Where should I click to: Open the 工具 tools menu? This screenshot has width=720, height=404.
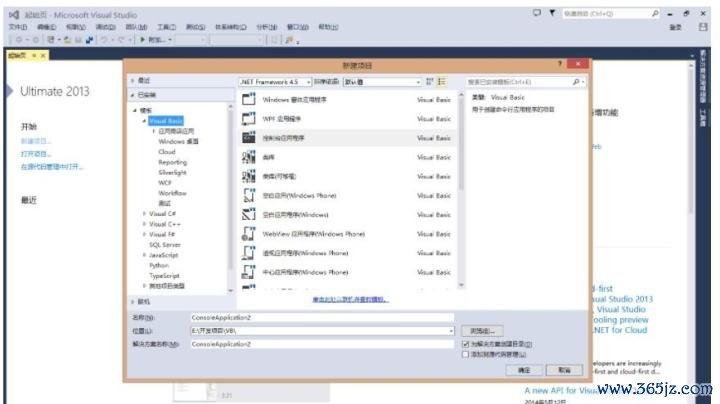pyautogui.click(x=167, y=27)
